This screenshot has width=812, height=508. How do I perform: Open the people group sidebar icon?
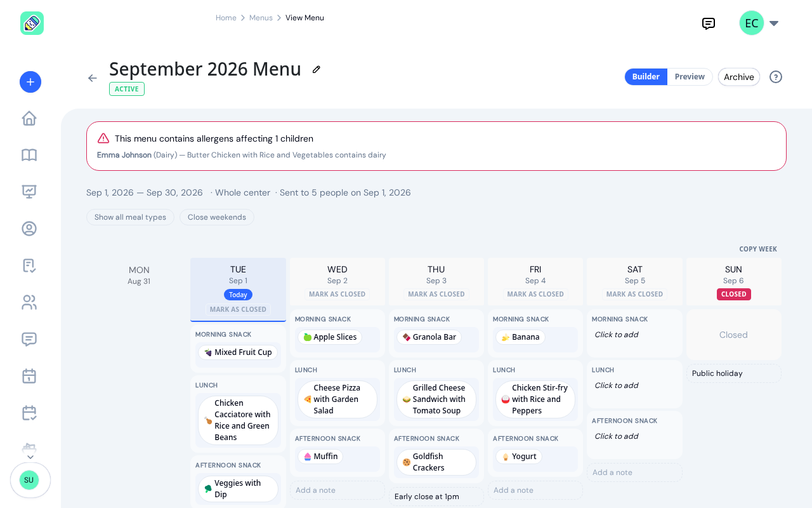click(x=29, y=302)
